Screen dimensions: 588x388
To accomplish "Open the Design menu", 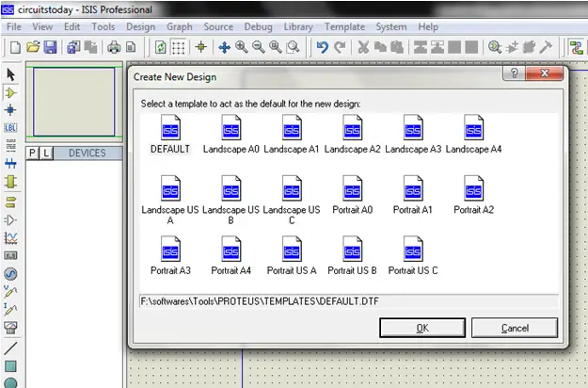I will point(140,26).
